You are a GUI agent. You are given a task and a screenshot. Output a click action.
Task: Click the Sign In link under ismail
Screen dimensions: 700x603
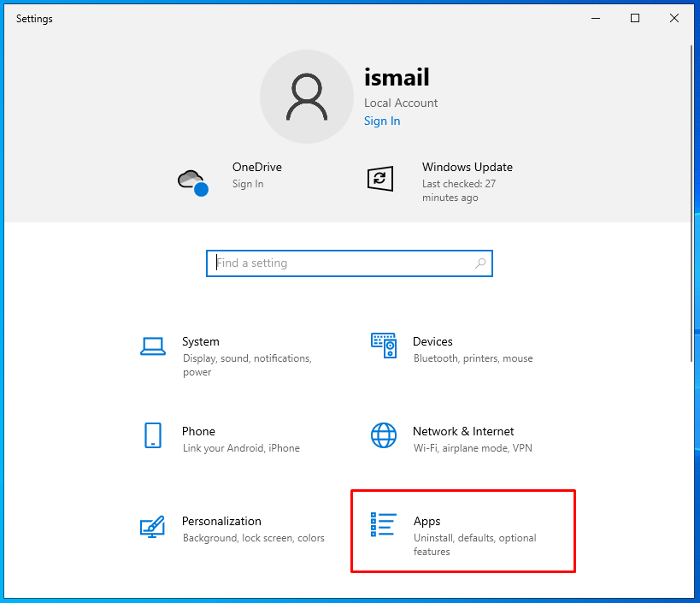pyautogui.click(x=382, y=121)
